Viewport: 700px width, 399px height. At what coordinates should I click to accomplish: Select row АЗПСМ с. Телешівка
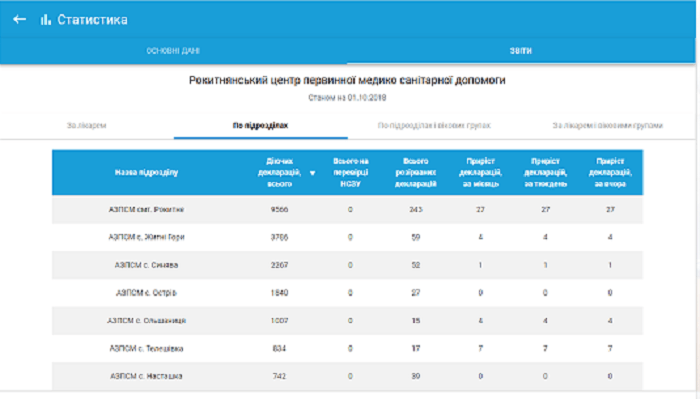347,349
